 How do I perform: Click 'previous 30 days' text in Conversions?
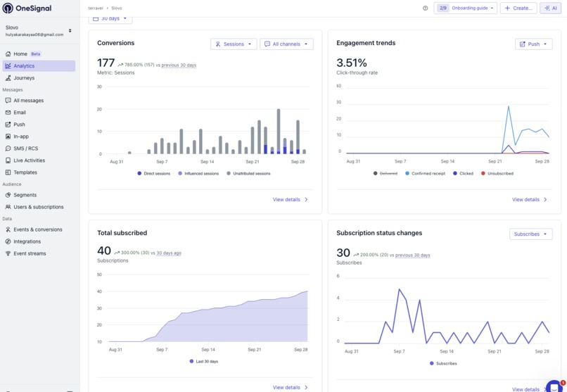tap(179, 65)
